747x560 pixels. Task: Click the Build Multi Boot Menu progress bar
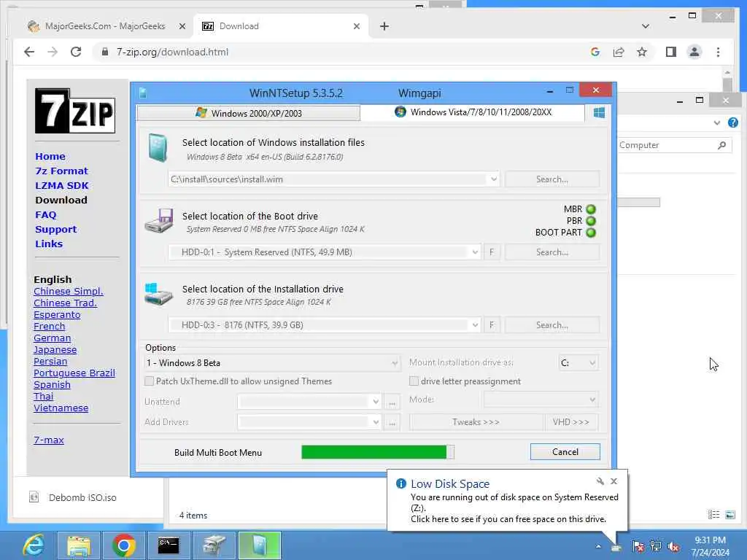(x=378, y=452)
